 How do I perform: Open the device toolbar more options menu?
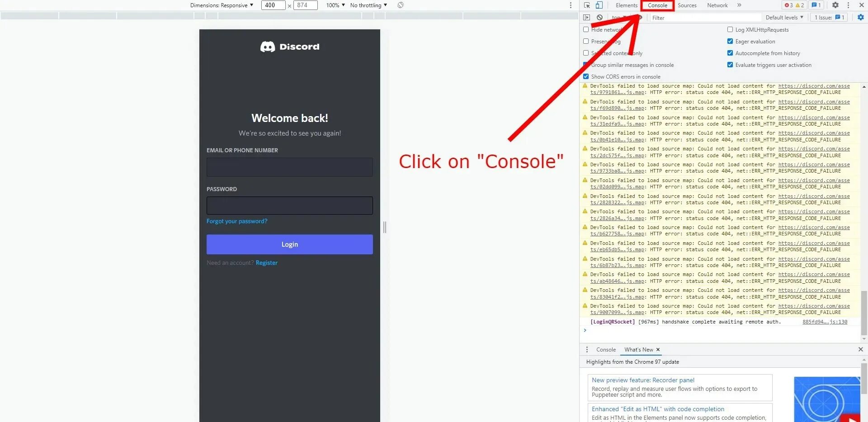pos(571,5)
